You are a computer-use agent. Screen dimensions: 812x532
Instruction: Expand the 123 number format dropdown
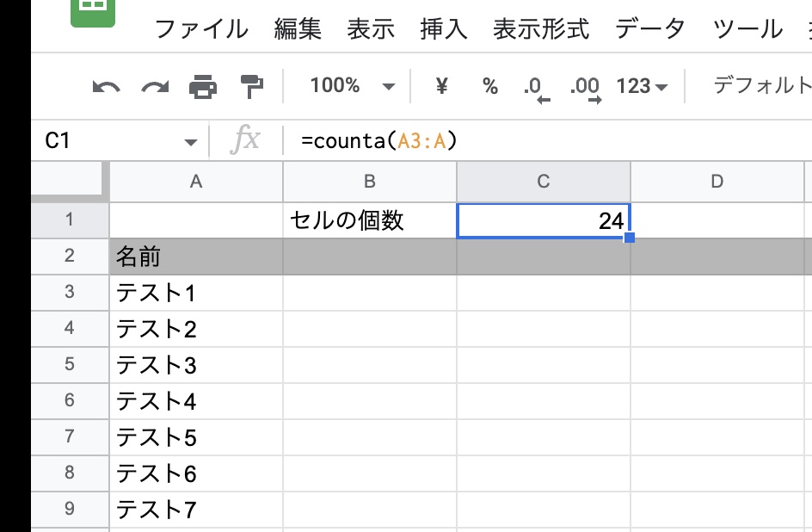point(642,86)
